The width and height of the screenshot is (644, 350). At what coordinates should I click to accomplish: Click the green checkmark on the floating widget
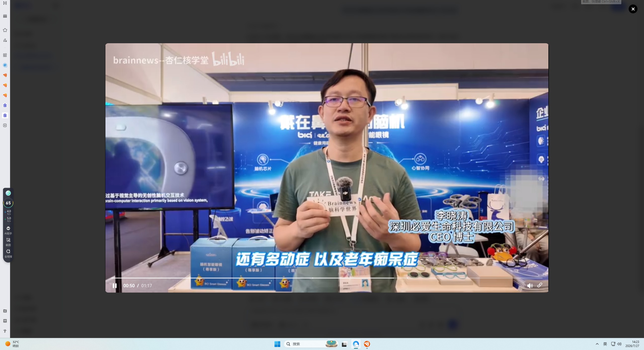click(8, 193)
